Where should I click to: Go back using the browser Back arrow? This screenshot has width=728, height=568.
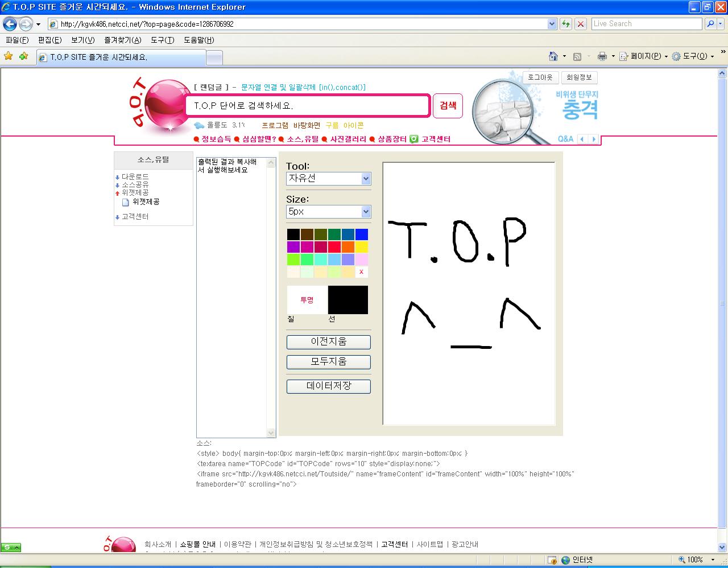point(10,24)
